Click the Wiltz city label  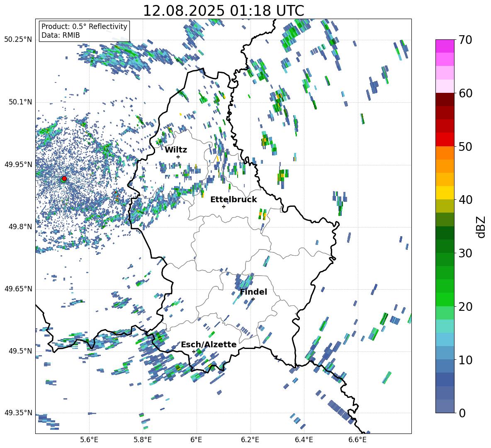click(176, 150)
